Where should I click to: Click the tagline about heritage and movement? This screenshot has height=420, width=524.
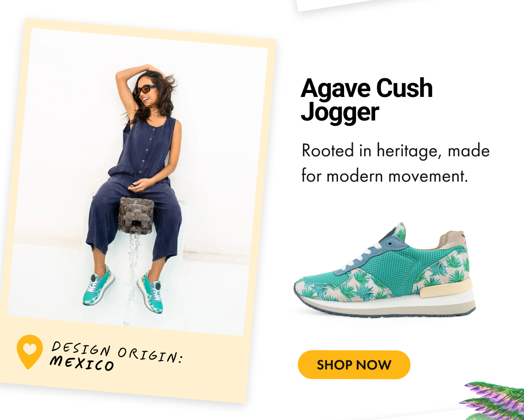396,164
